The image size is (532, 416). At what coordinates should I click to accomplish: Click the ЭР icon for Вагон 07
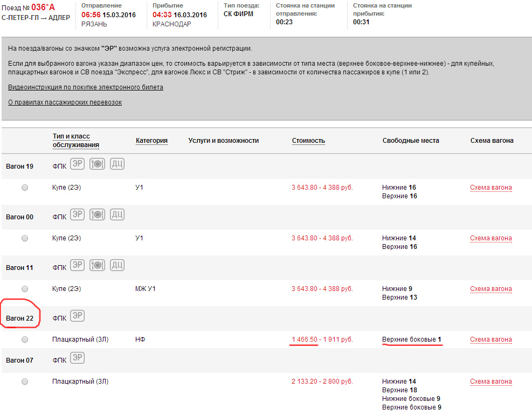pyautogui.click(x=78, y=358)
